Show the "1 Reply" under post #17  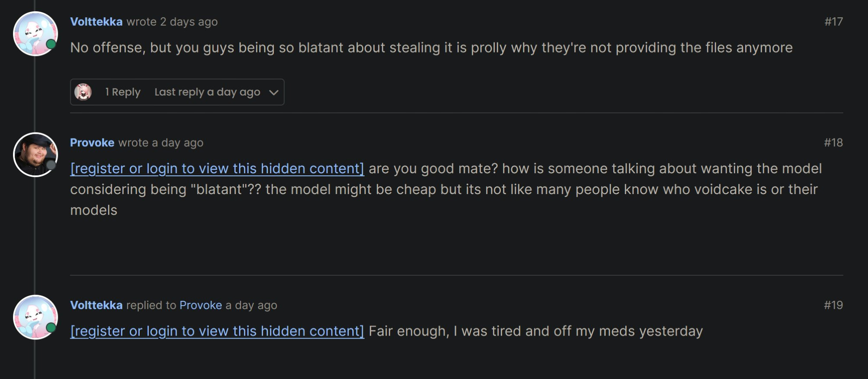click(x=123, y=92)
